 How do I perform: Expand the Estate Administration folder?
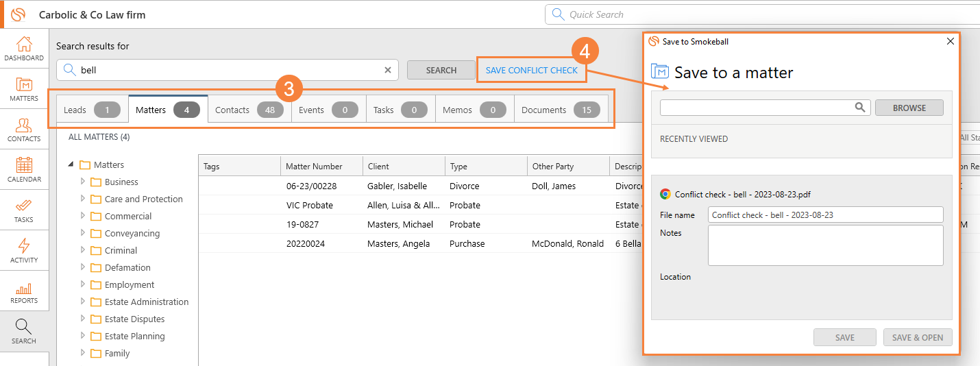pos(83,302)
